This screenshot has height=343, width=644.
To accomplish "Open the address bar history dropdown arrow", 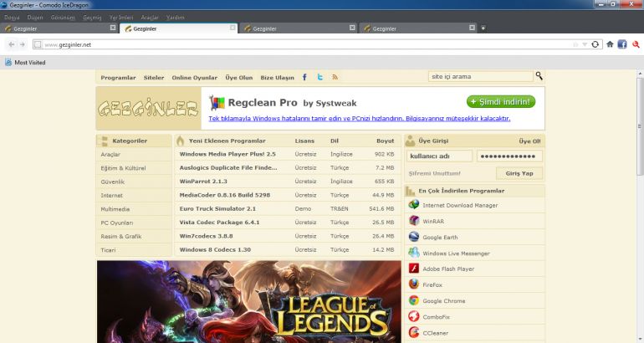I will pyautogui.click(x=585, y=44).
